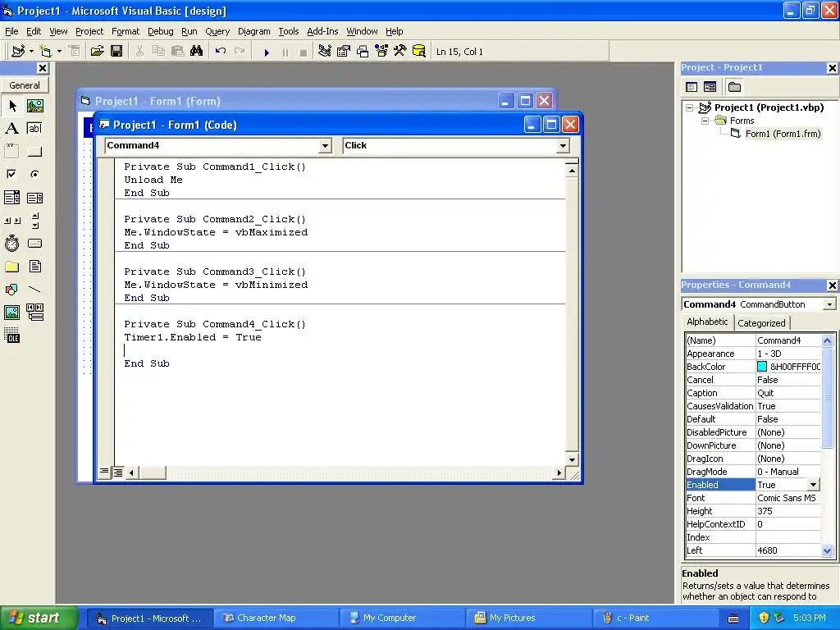
Task: Switch to the Alphabetic properties tab
Action: coord(707,322)
